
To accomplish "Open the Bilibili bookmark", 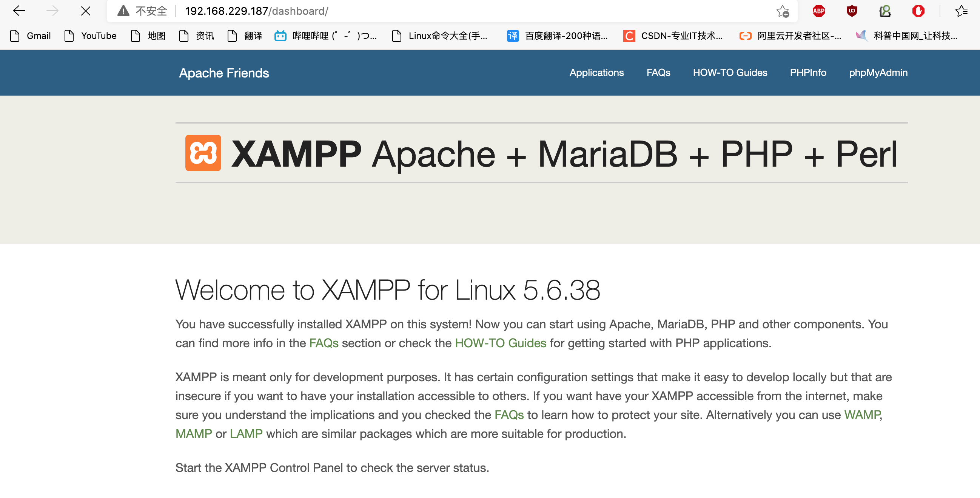I will [x=325, y=36].
